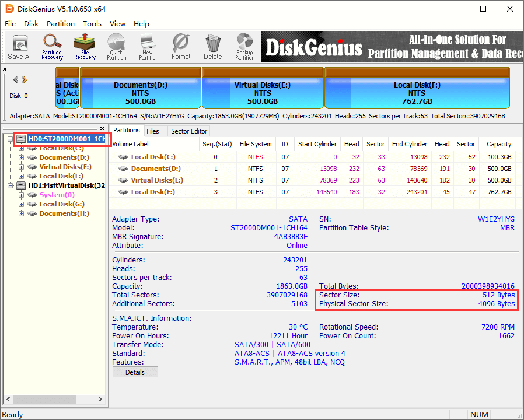The height and width of the screenshot is (420, 524).
Task: Go to the next disk arrow
Action: pos(25,80)
